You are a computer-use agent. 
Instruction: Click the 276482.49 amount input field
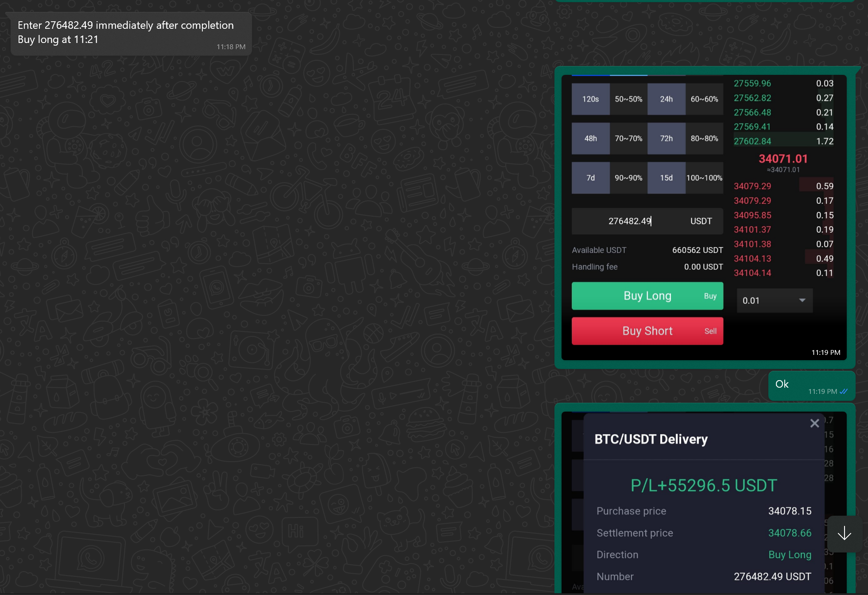630,221
